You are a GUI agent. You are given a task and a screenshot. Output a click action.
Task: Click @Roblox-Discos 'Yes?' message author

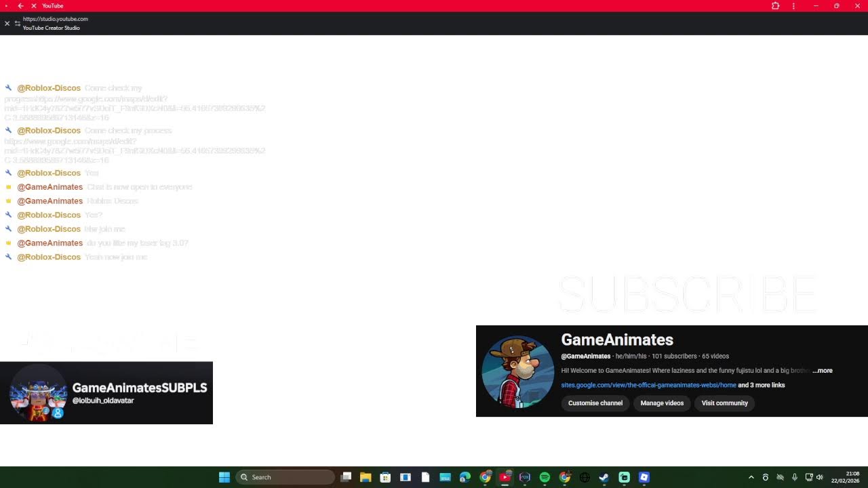(x=49, y=215)
